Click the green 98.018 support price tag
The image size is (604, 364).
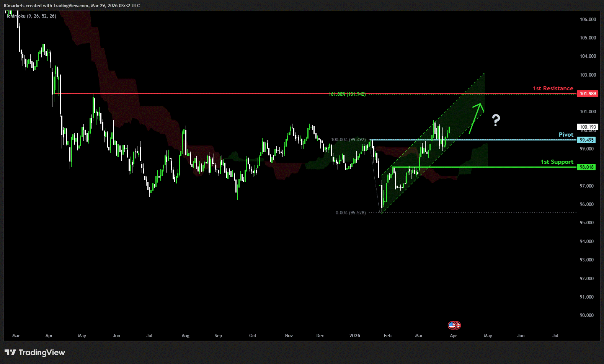click(586, 167)
